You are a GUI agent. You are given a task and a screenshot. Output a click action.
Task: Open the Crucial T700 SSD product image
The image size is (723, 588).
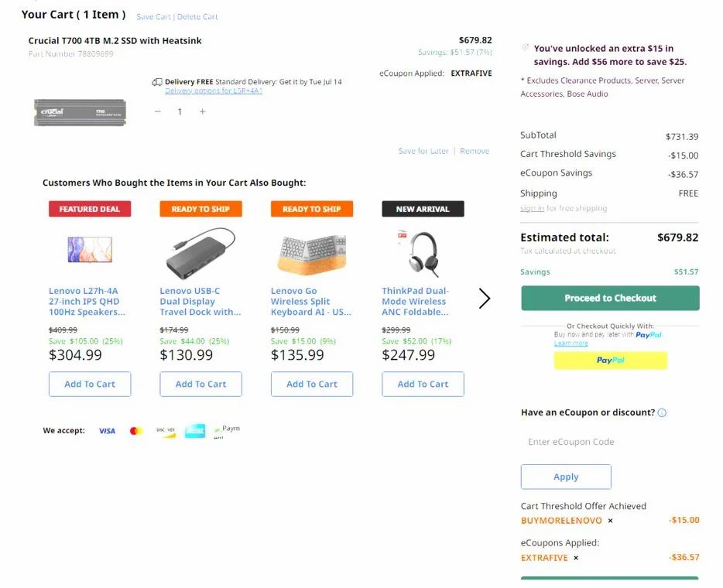81,112
